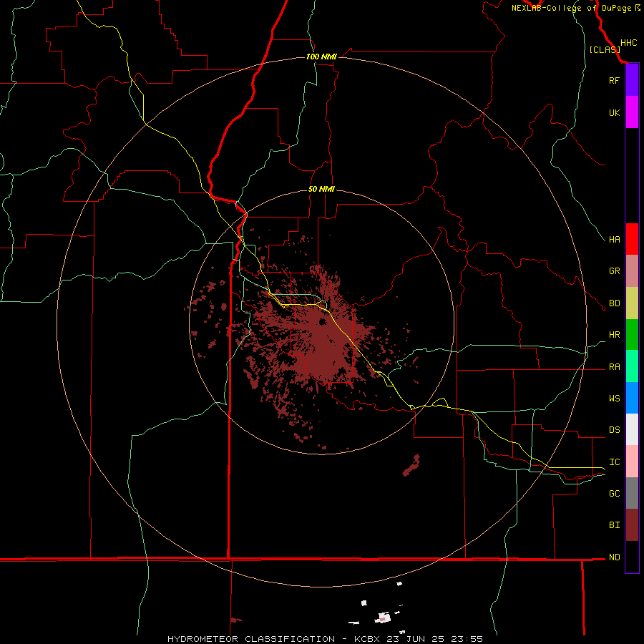Click the light green RA legend swatch
644x644 pixels.
[x=632, y=366]
